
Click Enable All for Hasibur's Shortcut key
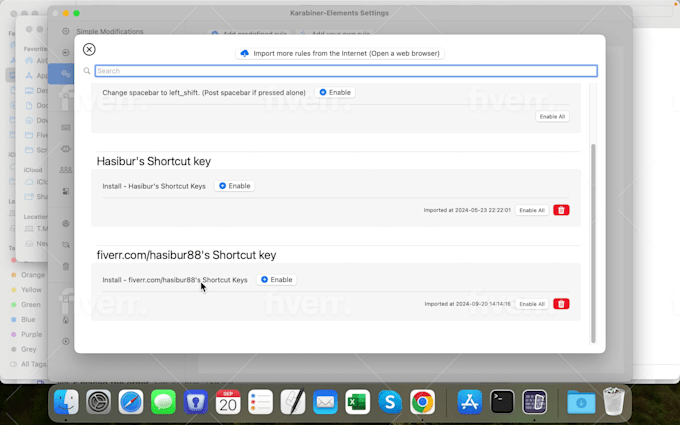tap(532, 210)
